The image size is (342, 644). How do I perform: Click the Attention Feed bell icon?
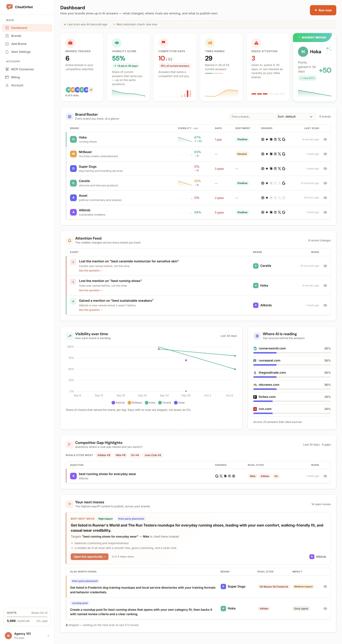coord(69,240)
